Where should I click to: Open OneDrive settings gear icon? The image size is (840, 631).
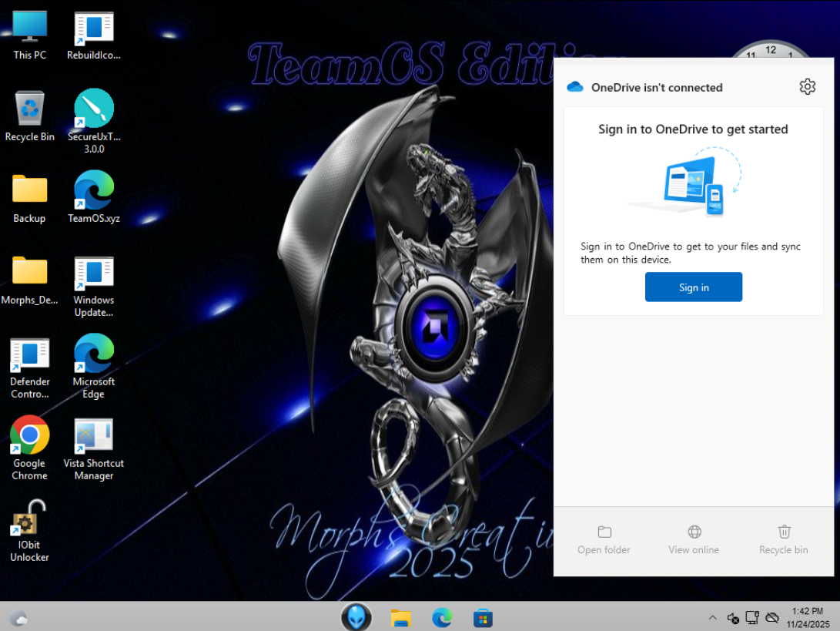pyautogui.click(x=807, y=87)
